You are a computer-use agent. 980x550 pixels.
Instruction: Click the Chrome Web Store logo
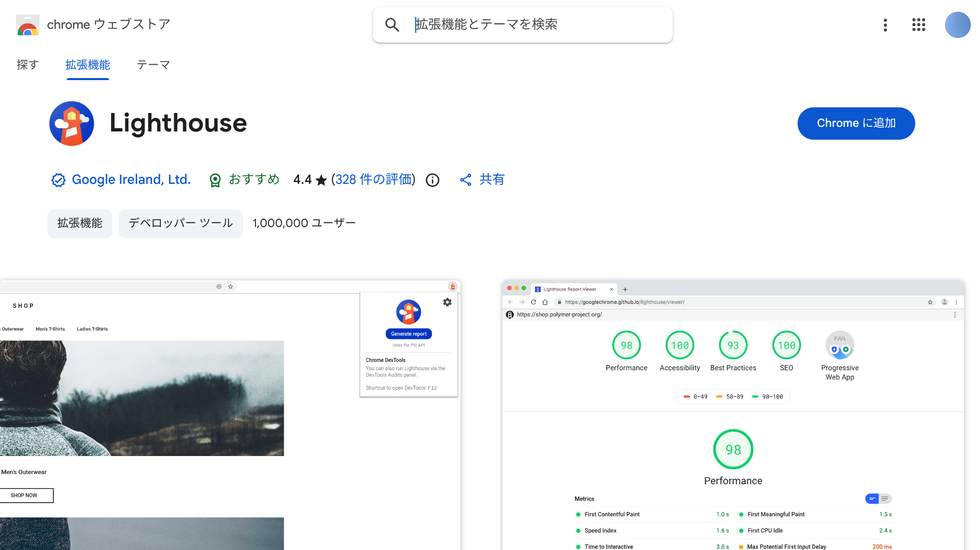(x=28, y=25)
